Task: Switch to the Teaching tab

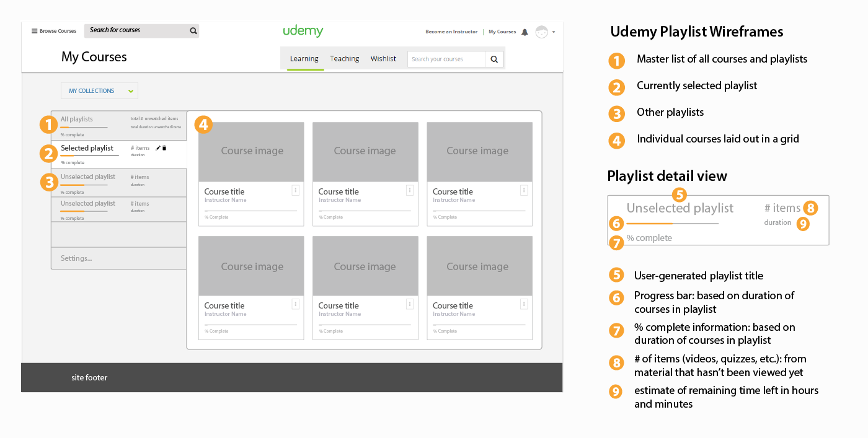Action: (345, 59)
